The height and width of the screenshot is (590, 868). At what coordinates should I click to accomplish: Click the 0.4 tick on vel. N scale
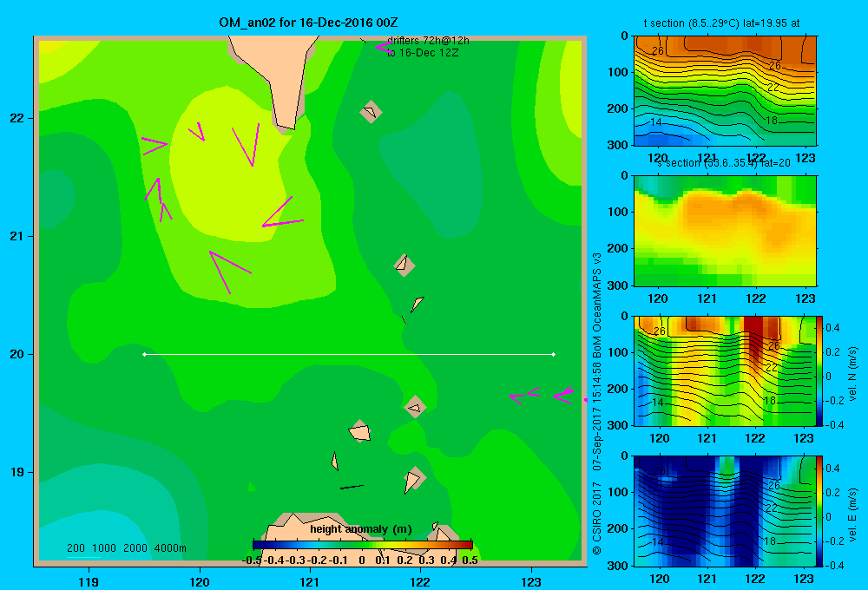(832, 328)
